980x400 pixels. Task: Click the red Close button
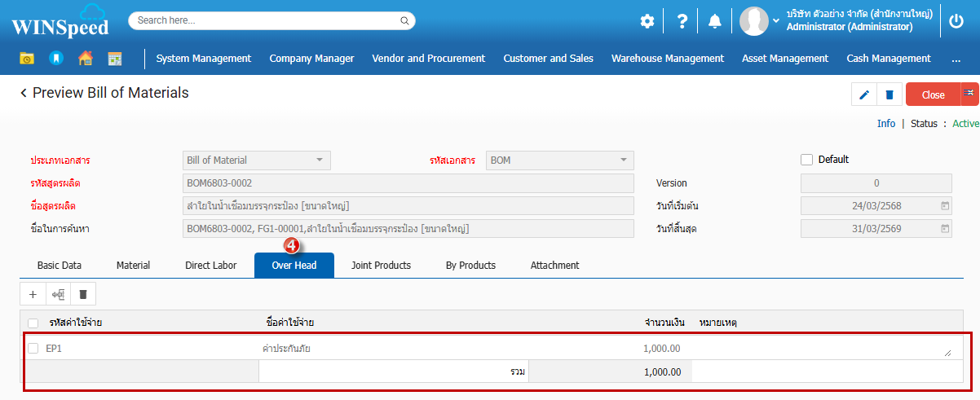point(933,95)
